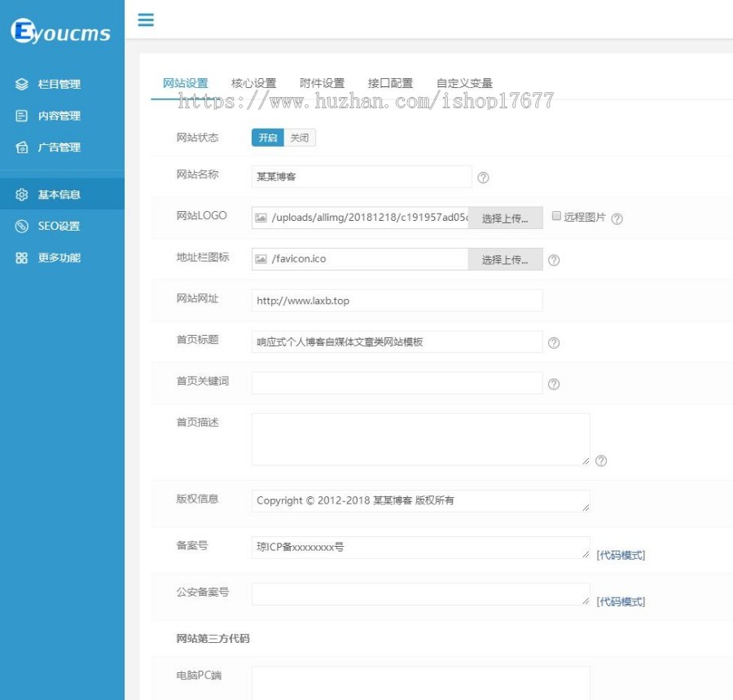Switch to the 附件设置 tab
Viewport: 733px width, 700px height.
[x=322, y=83]
